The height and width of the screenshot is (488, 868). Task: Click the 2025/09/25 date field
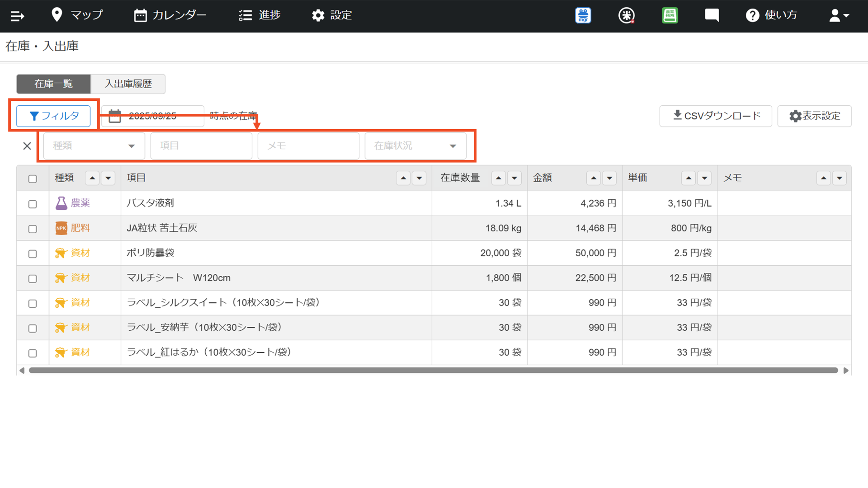(x=153, y=116)
